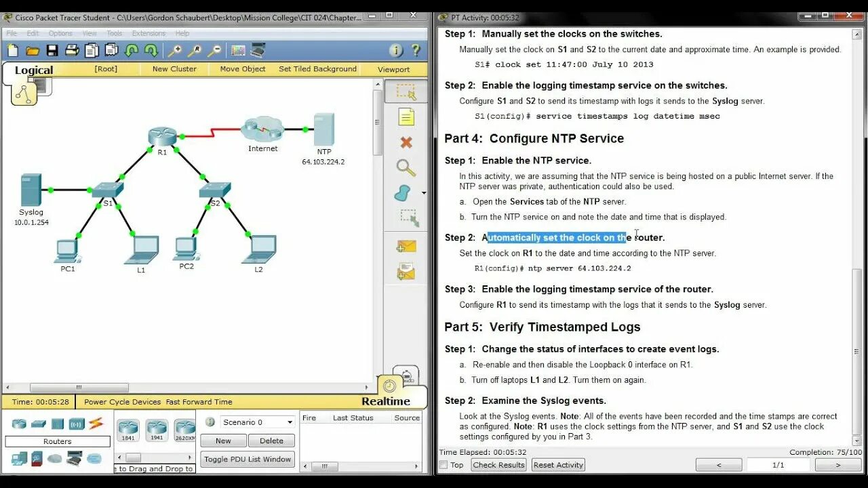Open file with the folder icon
868x488 pixels.
(x=33, y=50)
